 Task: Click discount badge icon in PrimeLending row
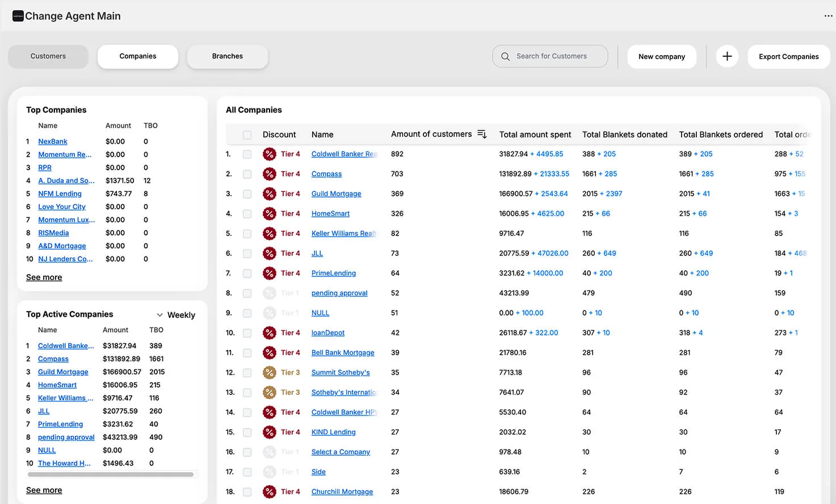(270, 273)
